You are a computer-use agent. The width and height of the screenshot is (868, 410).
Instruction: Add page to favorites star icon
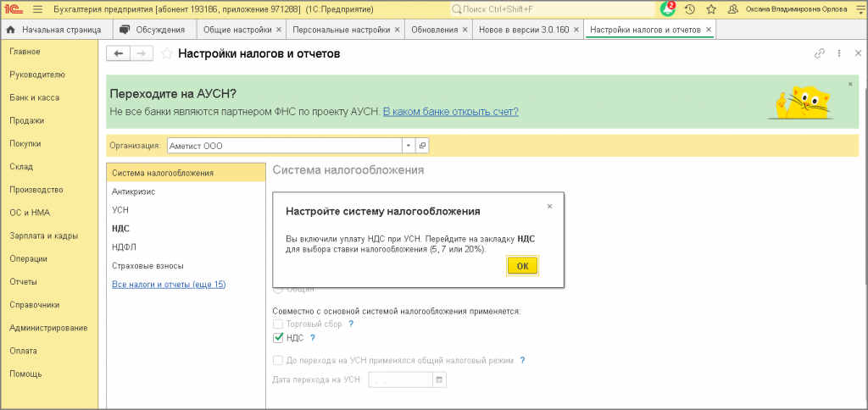pyautogui.click(x=166, y=53)
